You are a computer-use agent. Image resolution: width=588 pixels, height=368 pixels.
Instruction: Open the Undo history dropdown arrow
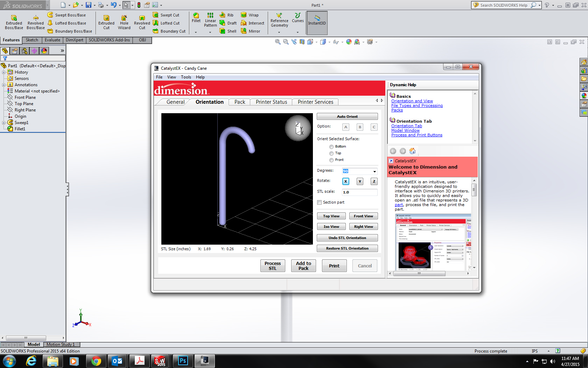120,5
